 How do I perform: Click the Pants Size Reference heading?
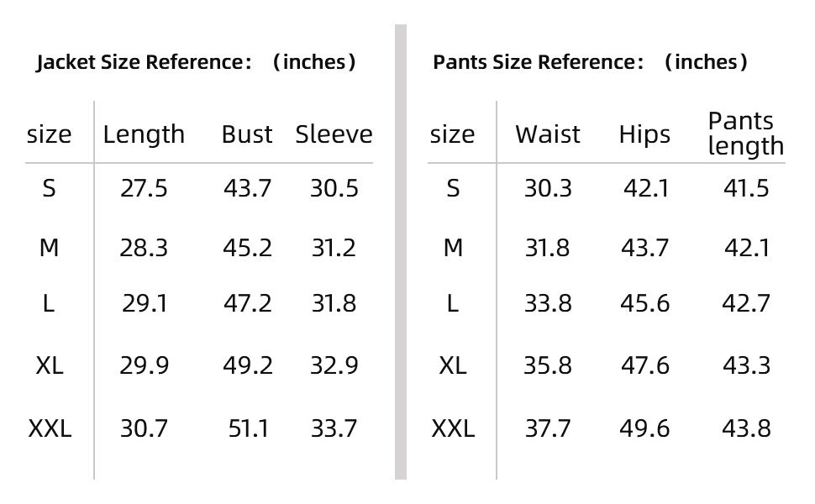click(590, 62)
